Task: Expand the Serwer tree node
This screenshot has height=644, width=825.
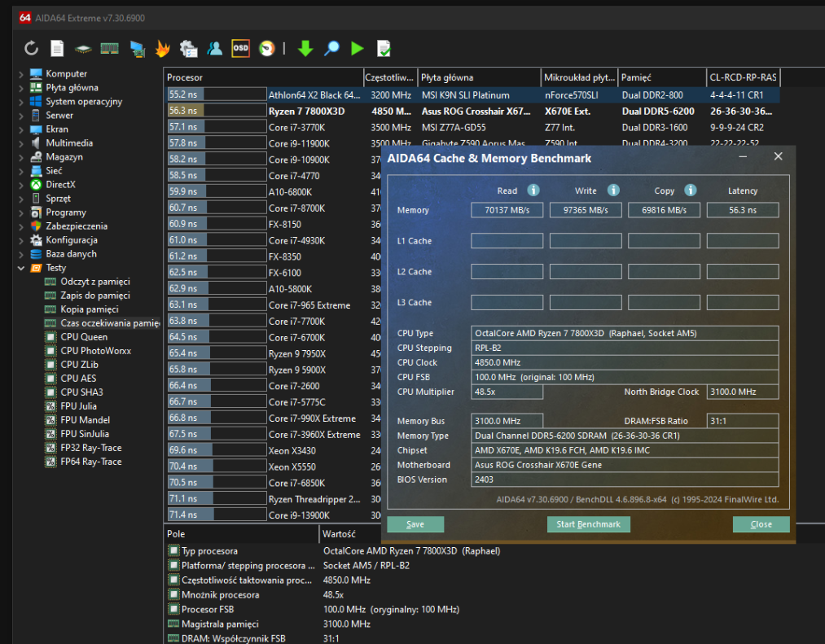Action: [21, 116]
